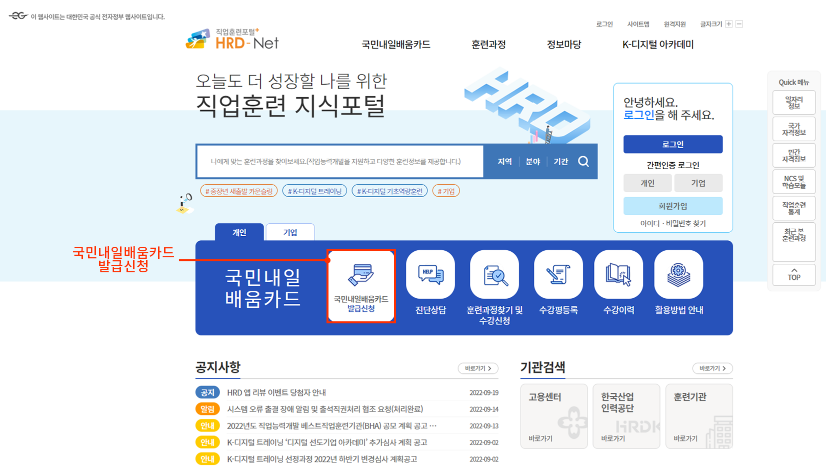Image resolution: width=826 pixels, height=474 pixels.
Task: Open 훈련과정 main menu
Action: 488,45
